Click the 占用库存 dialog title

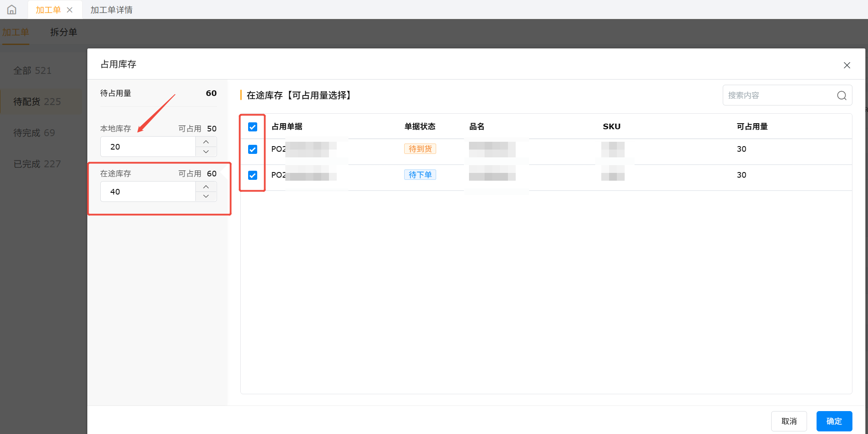pyautogui.click(x=118, y=64)
